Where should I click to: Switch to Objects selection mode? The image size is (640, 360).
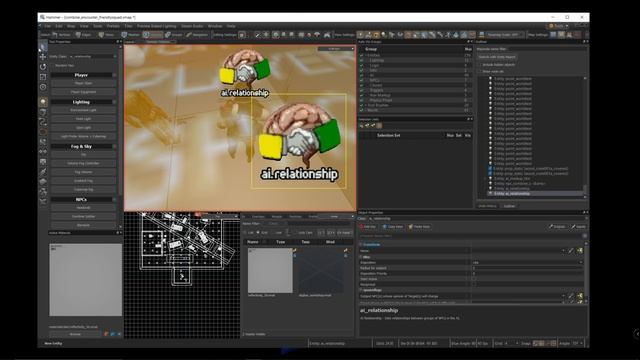tap(152, 35)
